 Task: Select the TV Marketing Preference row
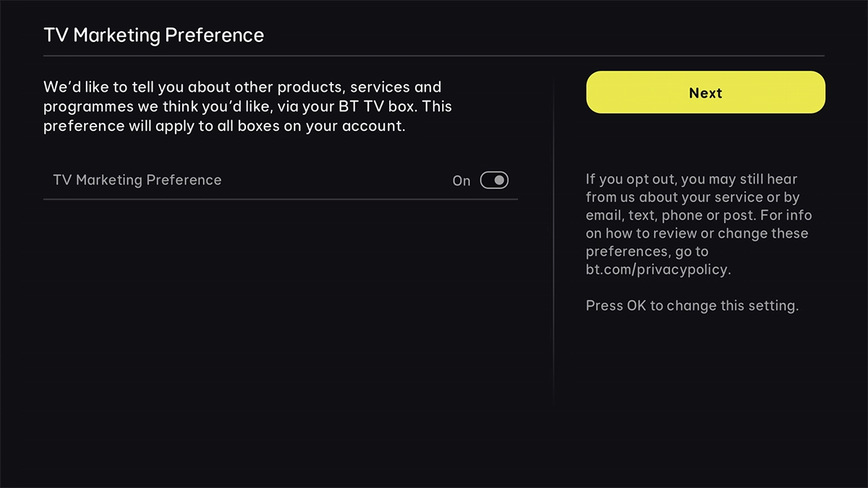click(x=282, y=180)
